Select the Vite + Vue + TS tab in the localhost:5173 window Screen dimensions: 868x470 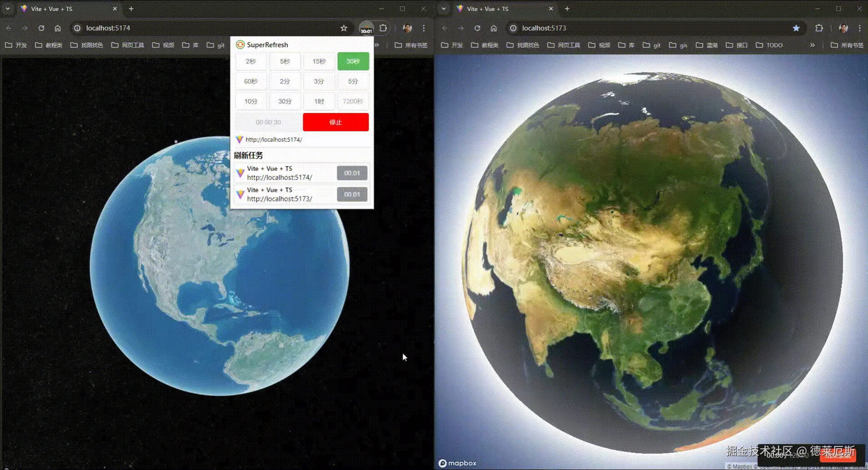(x=504, y=9)
